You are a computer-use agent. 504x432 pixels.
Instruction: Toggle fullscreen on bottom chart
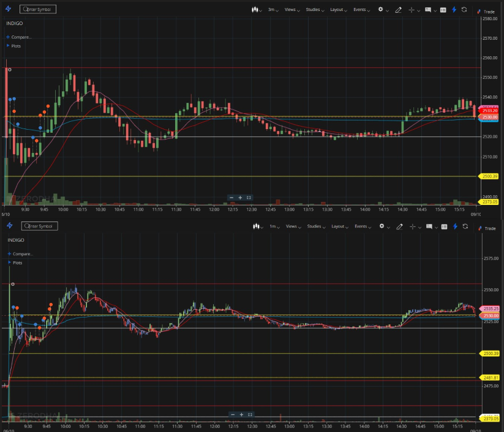[x=250, y=414]
